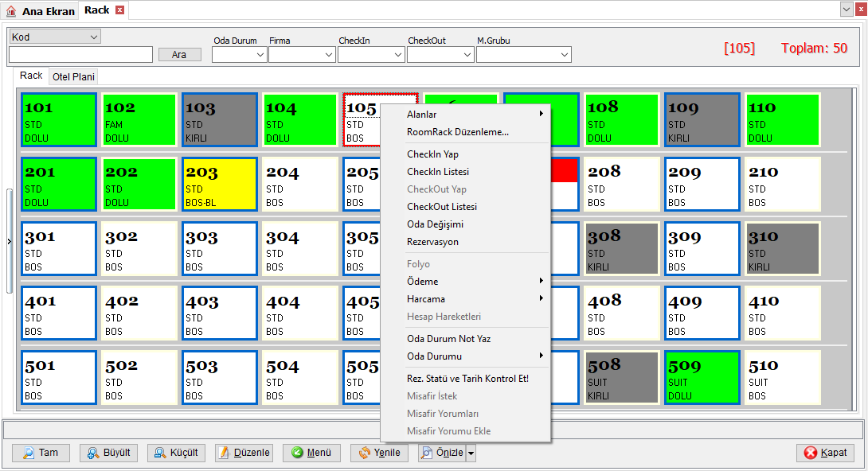Screen dimensions: 868x471
Task: Select Oda Değişimi menu entry
Action: 466,224
